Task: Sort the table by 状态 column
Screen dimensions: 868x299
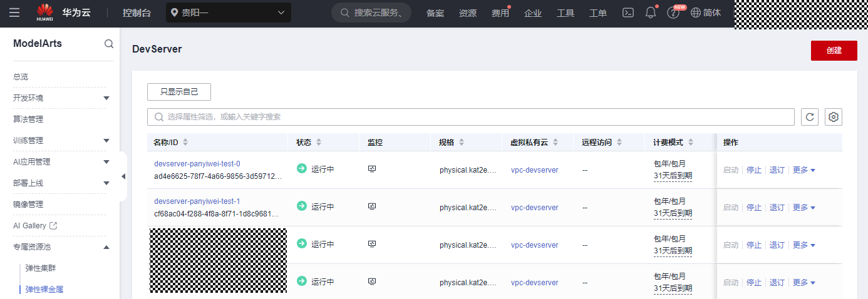Action: [319, 143]
